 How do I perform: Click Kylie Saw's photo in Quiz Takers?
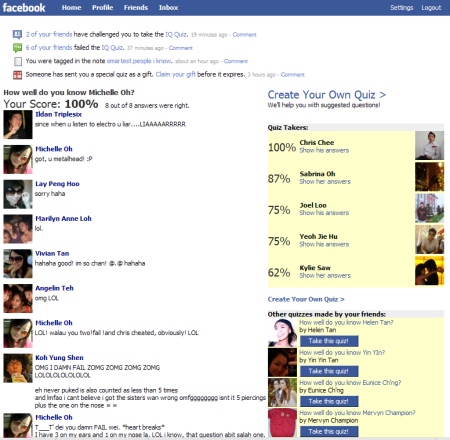point(429,271)
